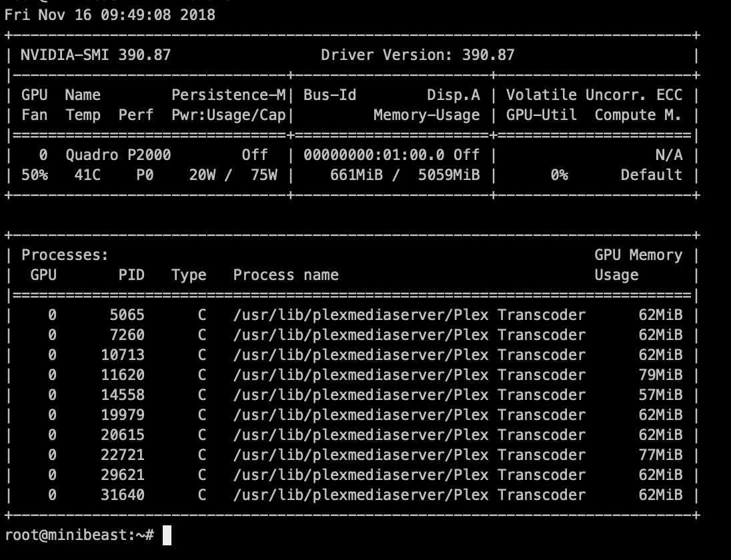Click the terminal cursor block at prompt
This screenshot has height=560, width=731.
[x=167, y=535]
